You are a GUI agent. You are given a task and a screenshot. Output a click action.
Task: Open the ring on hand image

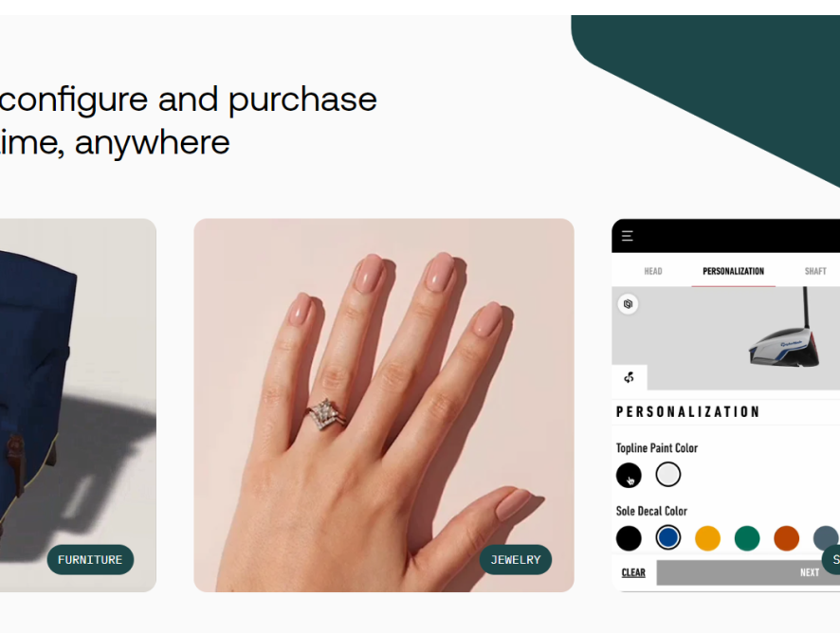coord(384,405)
